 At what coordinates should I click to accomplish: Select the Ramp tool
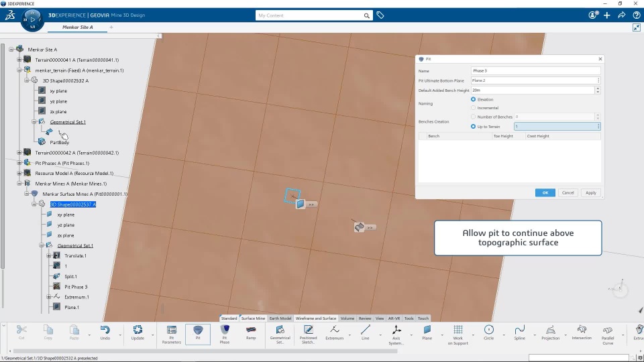click(251, 332)
